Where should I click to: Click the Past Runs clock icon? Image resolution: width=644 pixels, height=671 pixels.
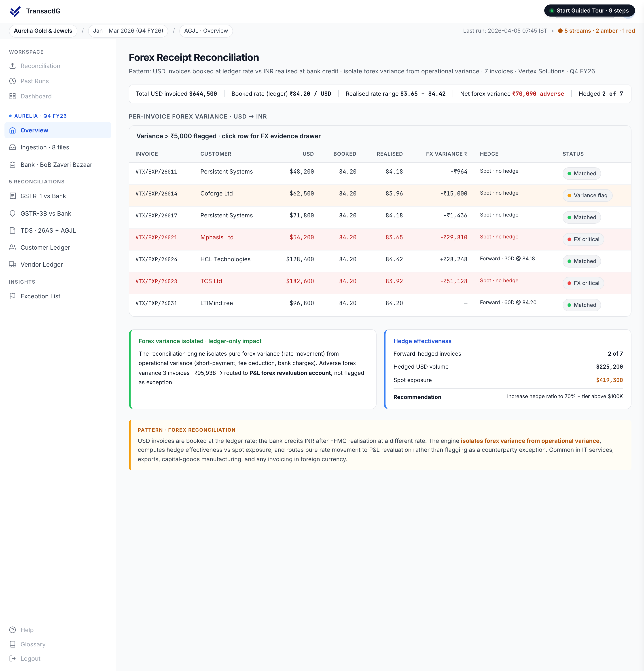coord(13,81)
